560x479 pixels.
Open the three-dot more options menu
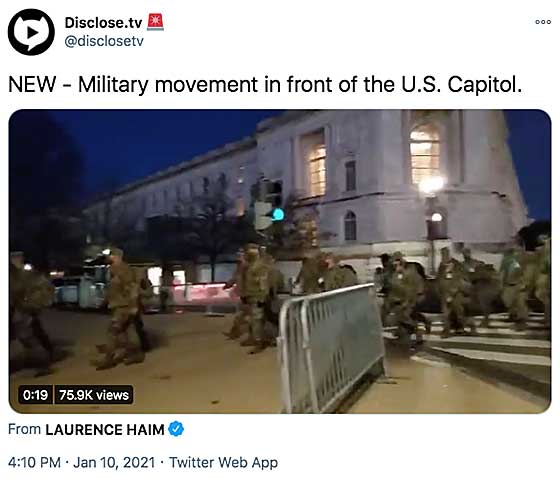click(x=543, y=22)
